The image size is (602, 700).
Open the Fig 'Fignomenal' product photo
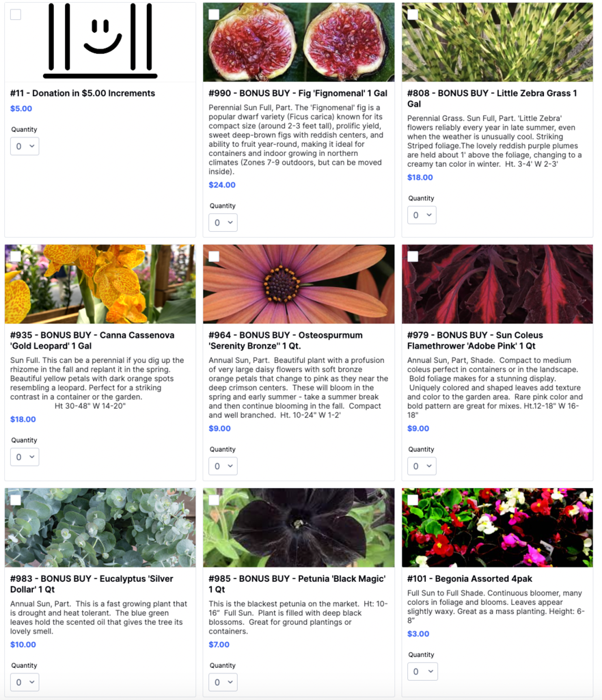299,42
